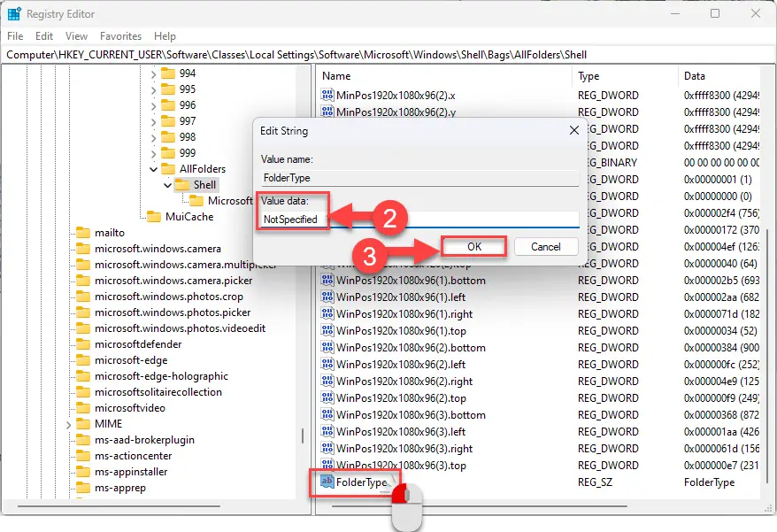
Task: Select the microsoftsolitairecollection key
Action: point(158,391)
